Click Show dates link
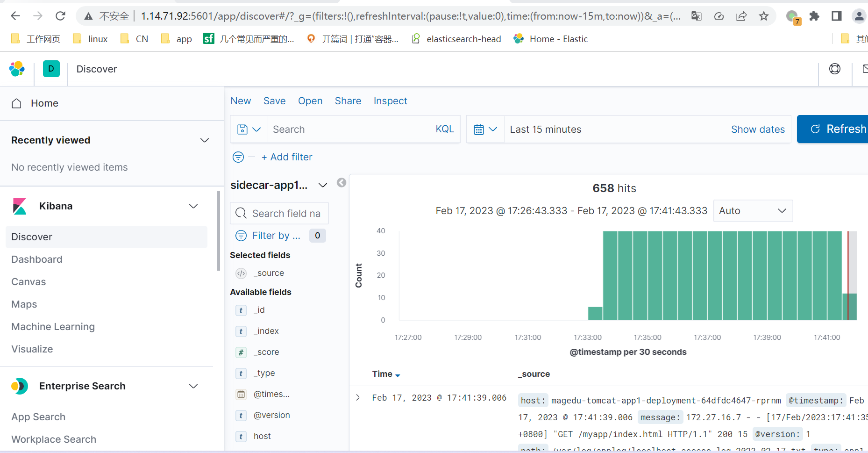This screenshot has width=868, height=453. point(758,129)
